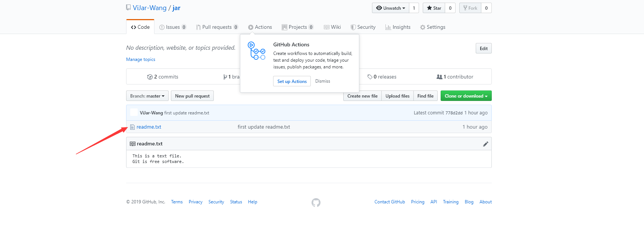Screen dimensions: 644x240
Task: Open the Unwatch notifications dropdown
Action: [390, 8]
